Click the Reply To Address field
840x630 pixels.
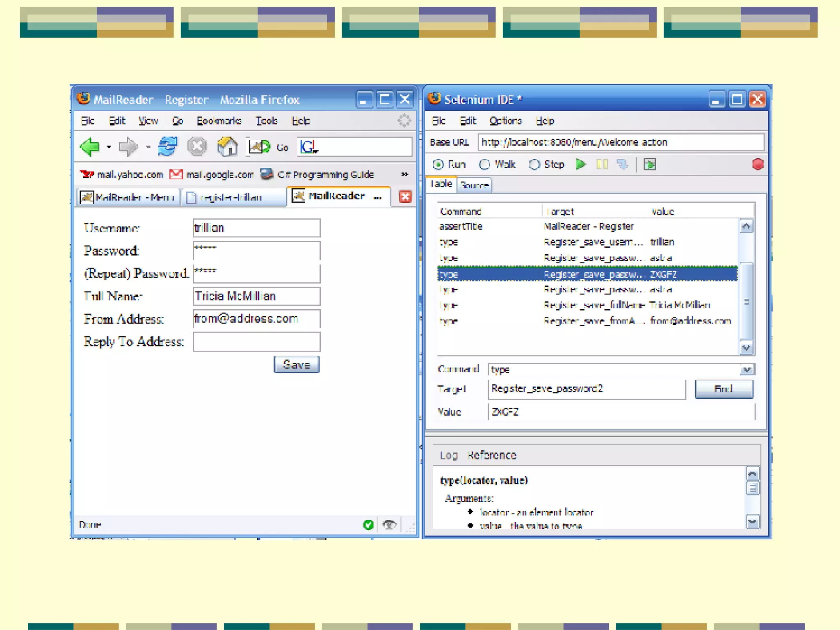tap(256, 342)
